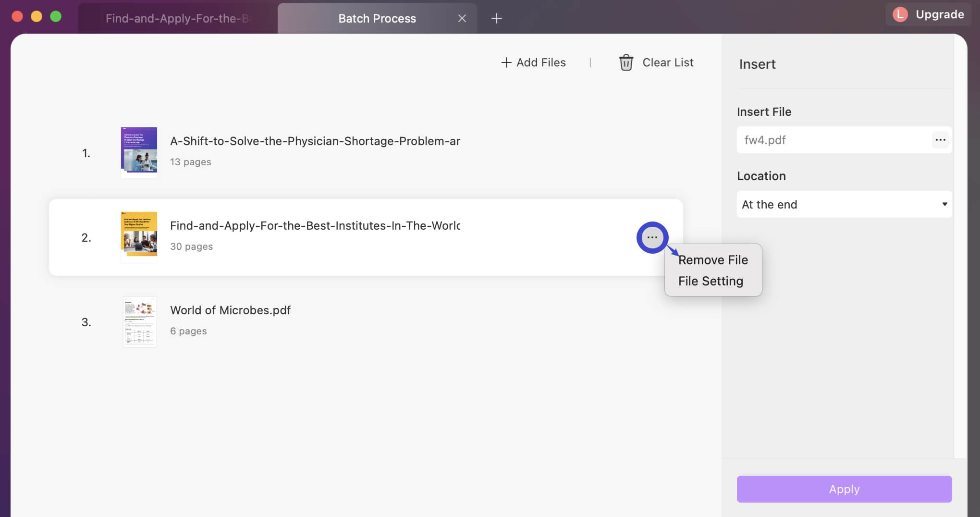
Task: Switch to the Find-and-Apply document tab
Action: (x=178, y=18)
